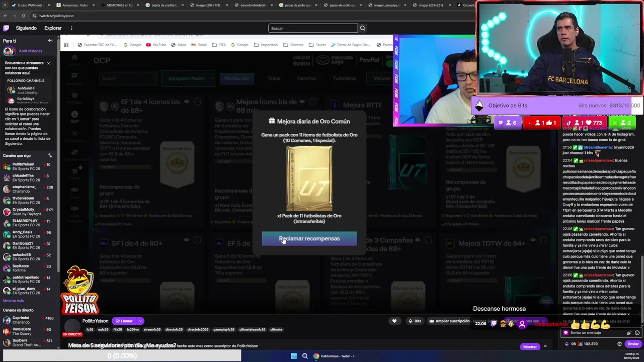Image resolution: width=644 pixels, height=362 pixels.
Task: Open the Bits balance icon in chat
Action: click(567, 344)
